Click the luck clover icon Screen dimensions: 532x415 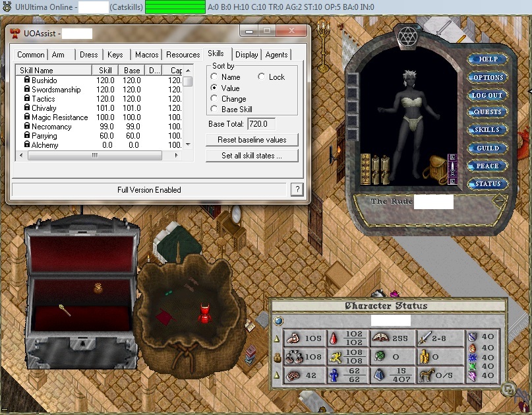point(379,356)
